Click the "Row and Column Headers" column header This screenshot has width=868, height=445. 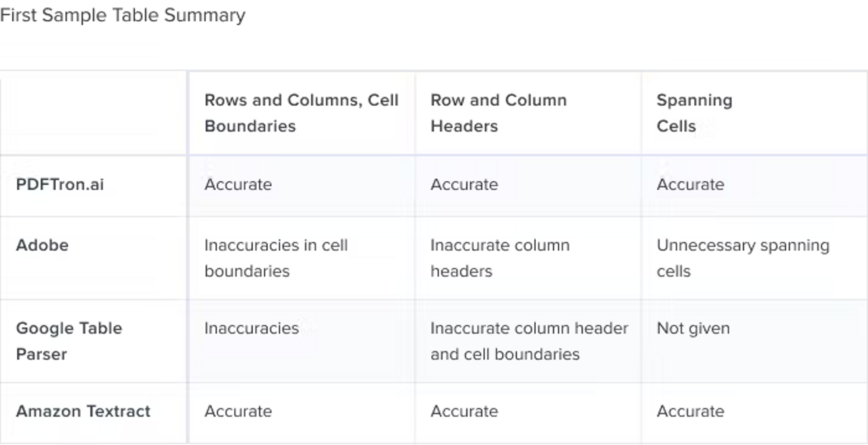(x=498, y=113)
